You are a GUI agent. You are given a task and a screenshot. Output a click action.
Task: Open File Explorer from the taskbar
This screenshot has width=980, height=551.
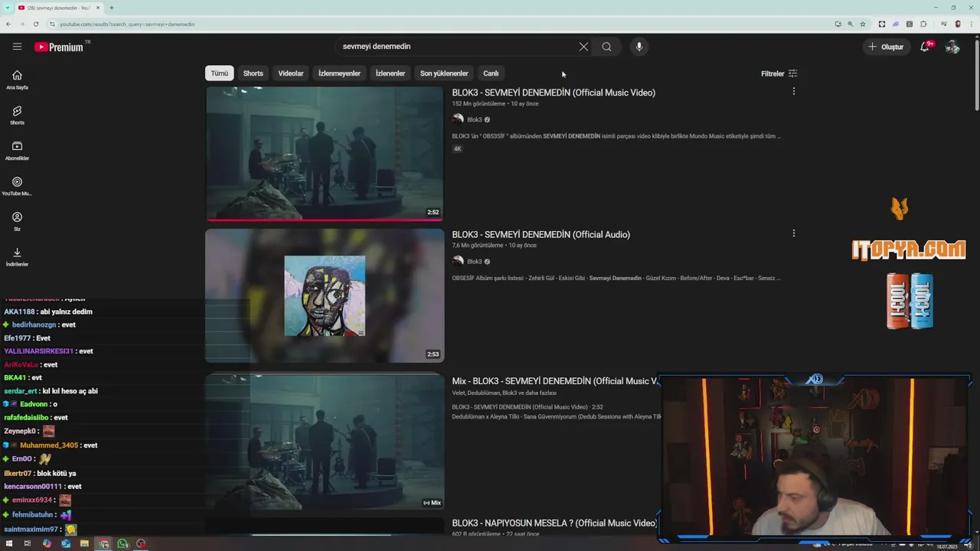click(x=84, y=543)
